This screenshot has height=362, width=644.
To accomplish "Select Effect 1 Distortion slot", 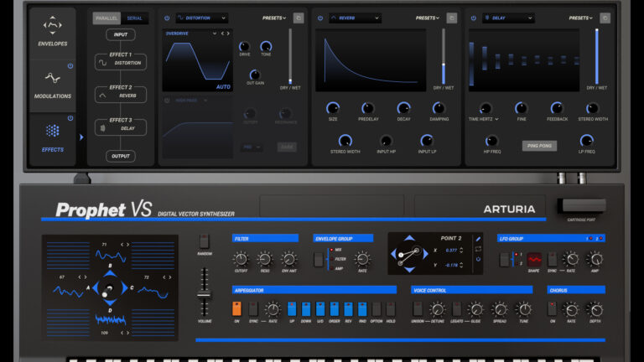I will (121, 61).
